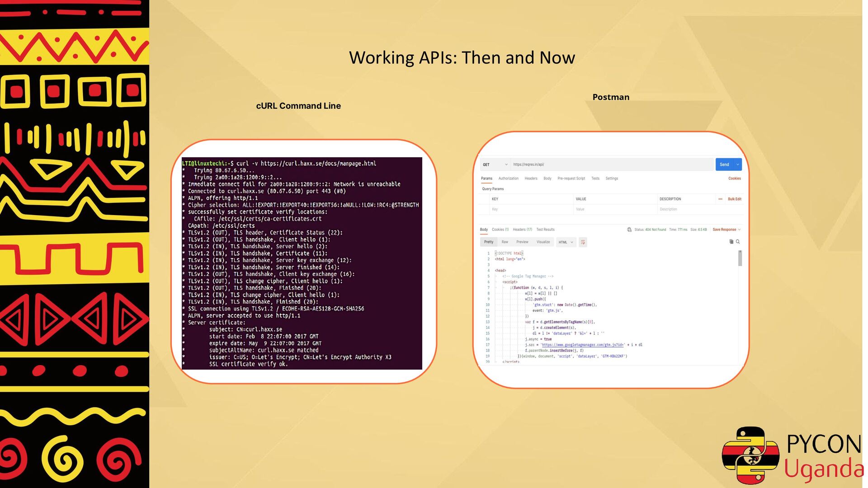The image size is (868, 488).
Task: Expand the Send button arrow dropdown
Action: [x=738, y=164]
